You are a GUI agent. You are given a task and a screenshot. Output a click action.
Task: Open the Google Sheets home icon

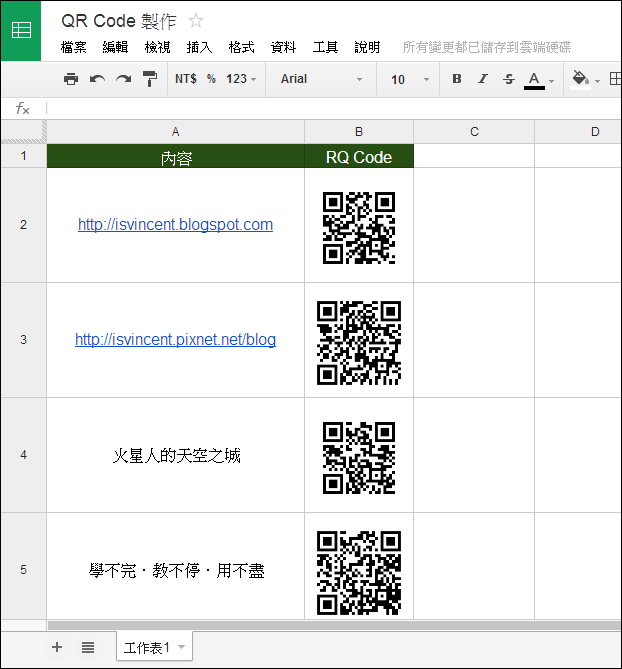21,31
